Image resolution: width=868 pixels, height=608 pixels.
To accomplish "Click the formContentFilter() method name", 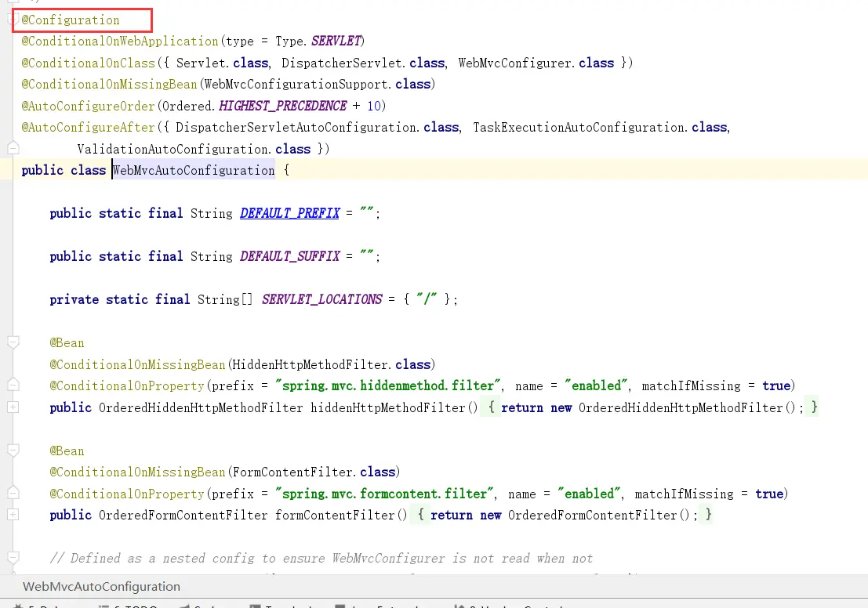I will tap(341, 515).
